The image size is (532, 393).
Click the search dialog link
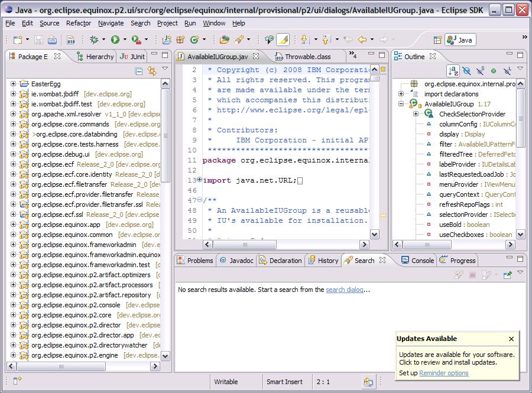345,290
